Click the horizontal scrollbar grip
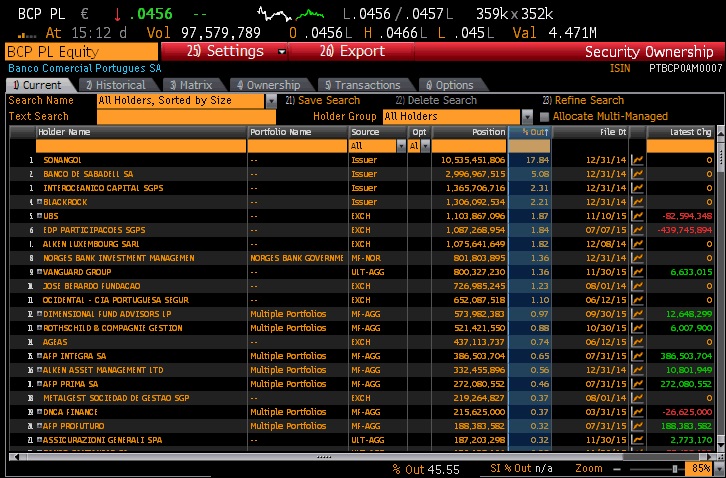This screenshot has height=478, width=726. pos(324,457)
